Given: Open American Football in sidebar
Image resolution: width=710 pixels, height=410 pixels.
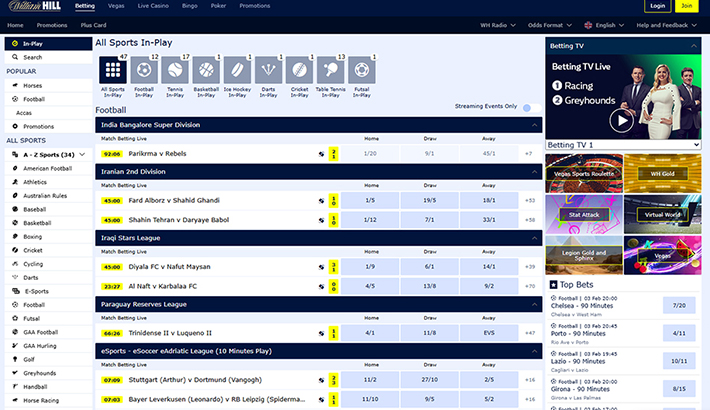Looking at the screenshot, I should click(x=48, y=168).
